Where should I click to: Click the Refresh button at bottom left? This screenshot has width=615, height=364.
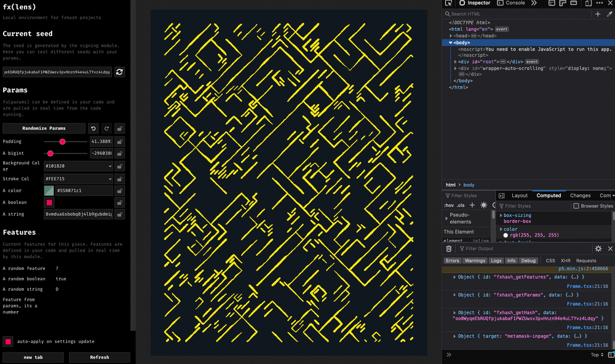(x=99, y=357)
